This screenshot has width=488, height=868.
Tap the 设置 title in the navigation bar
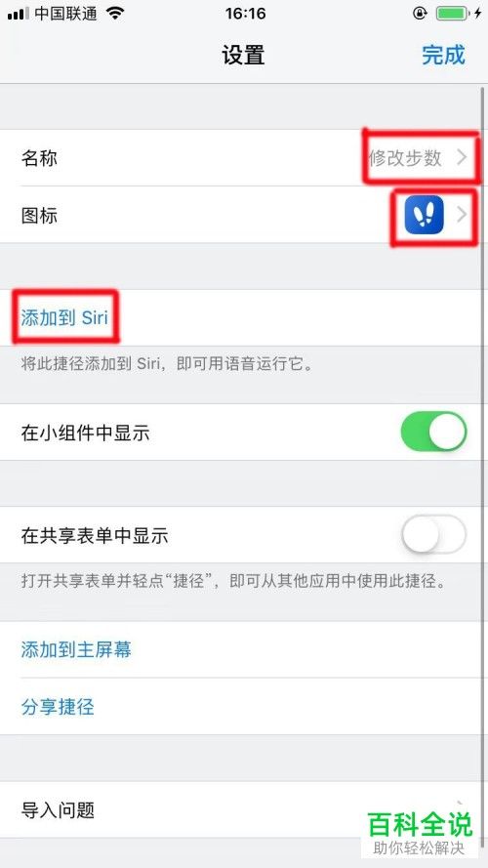[243, 55]
